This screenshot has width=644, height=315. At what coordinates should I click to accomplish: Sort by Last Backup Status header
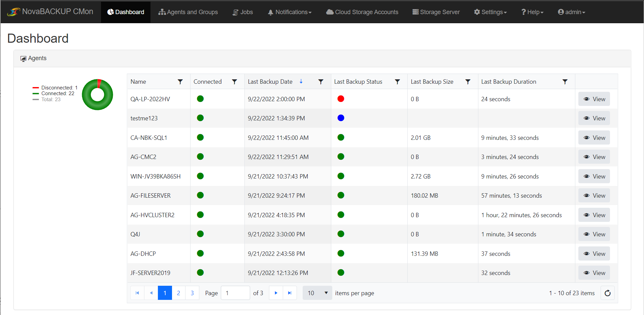[358, 82]
